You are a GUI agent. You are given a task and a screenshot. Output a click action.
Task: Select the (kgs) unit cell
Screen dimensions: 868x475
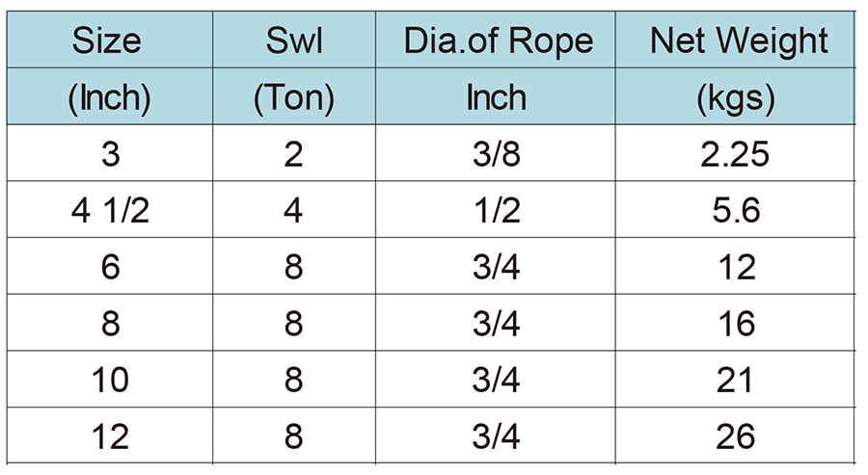(x=735, y=96)
